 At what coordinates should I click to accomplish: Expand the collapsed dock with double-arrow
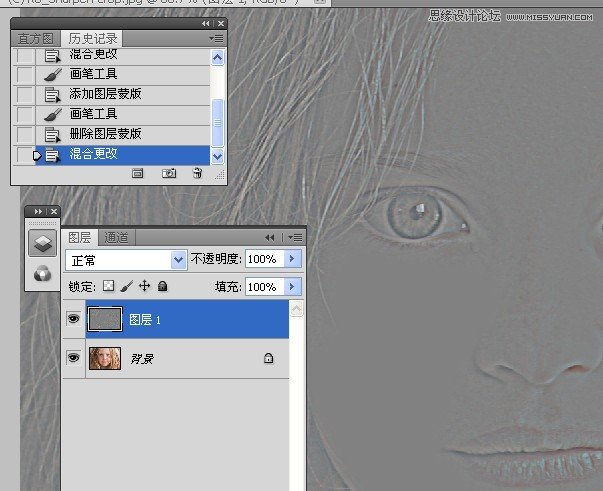click(x=38, y=211)
